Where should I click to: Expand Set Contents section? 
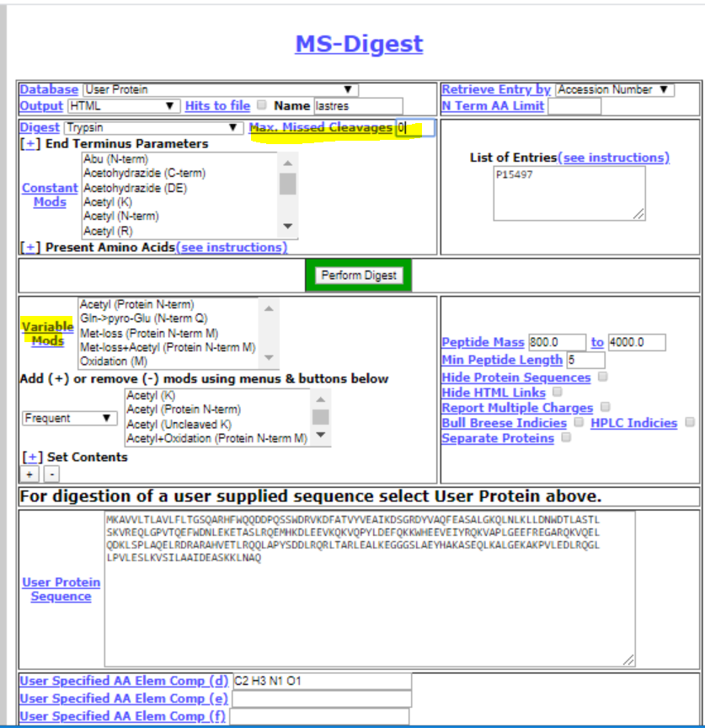33,458
